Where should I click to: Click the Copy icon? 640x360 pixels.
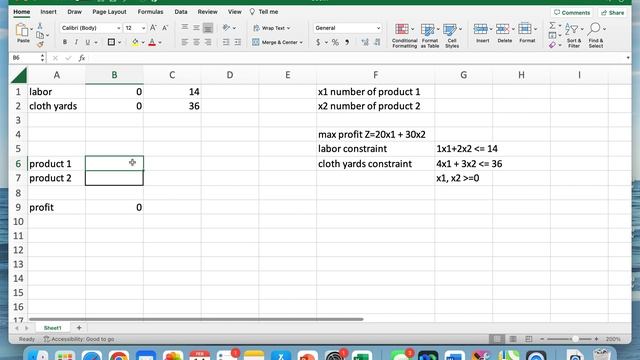coord(40,35)
